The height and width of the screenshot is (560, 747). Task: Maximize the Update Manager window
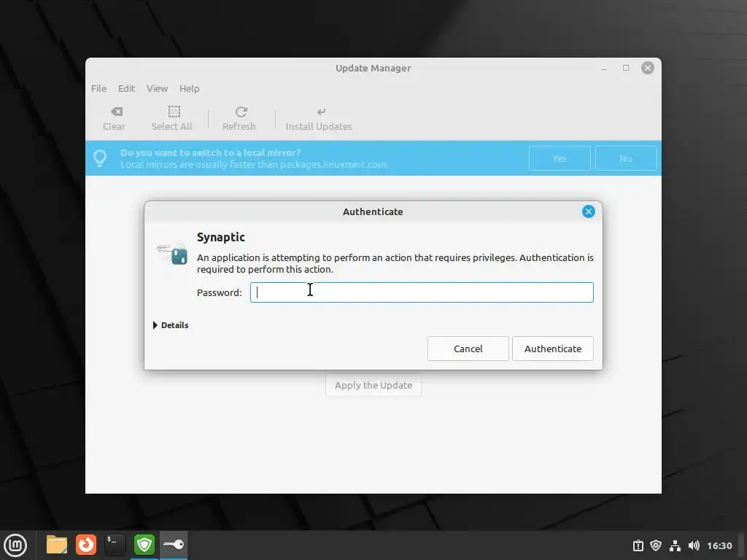click(626, 68)
